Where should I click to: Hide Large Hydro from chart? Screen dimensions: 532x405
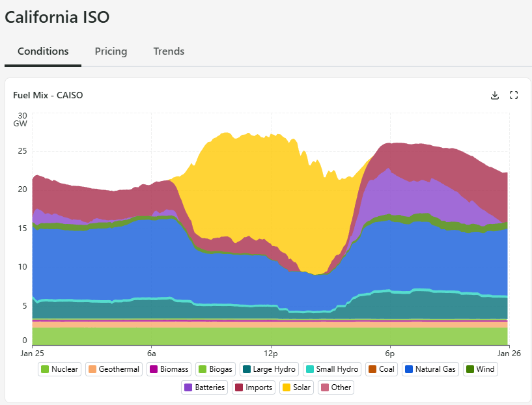tap(269, 369)
